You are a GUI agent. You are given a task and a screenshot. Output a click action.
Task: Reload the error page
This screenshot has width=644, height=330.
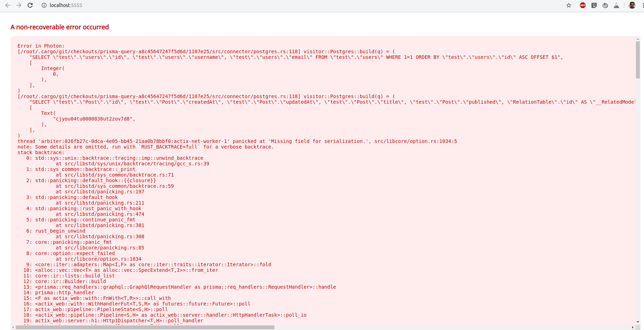30,5
